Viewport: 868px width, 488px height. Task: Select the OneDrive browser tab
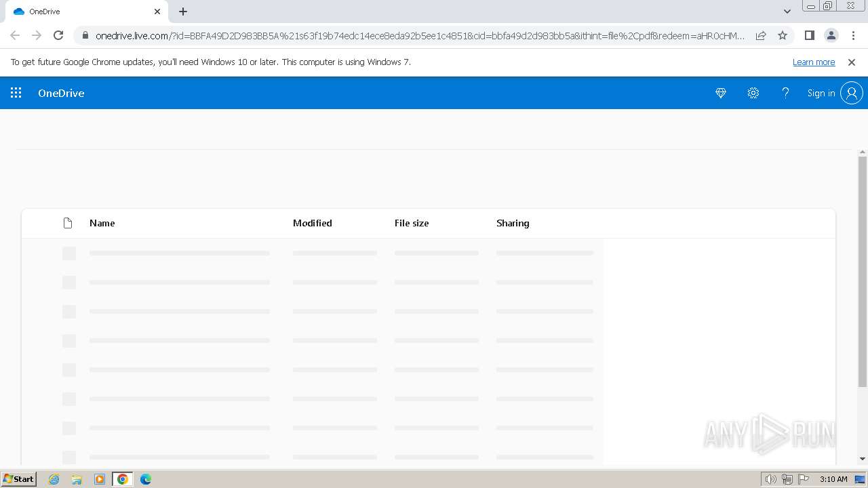pyautogui.click(x=85, y=12)
